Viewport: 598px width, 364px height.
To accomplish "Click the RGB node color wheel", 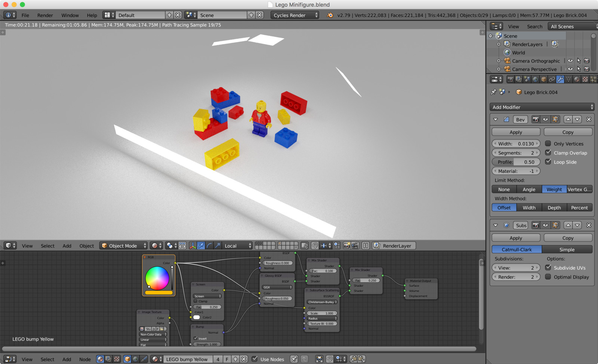I will point(157,278).
